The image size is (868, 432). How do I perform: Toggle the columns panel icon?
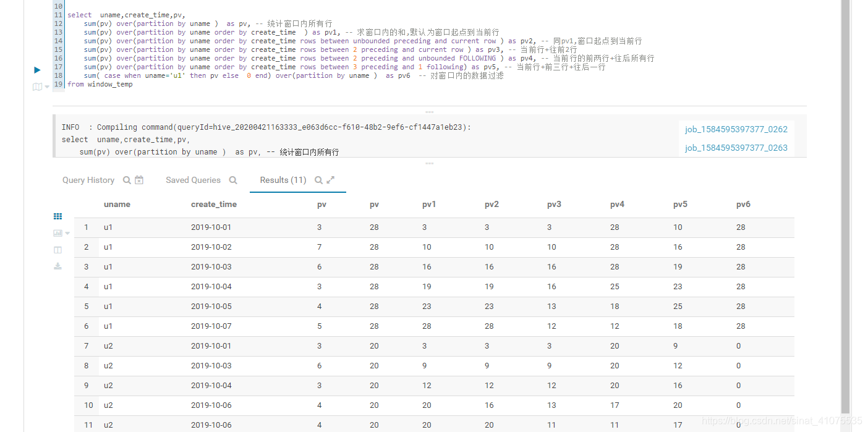pos(57,250)
